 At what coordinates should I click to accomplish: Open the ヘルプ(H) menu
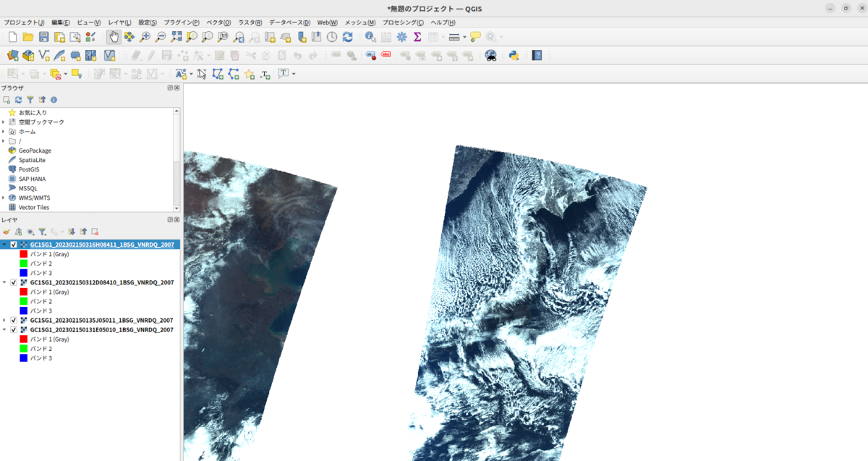(443, 22)
